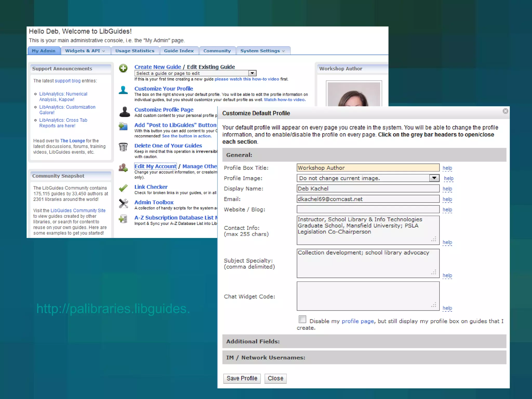Screen dimensions: 532x399
Task: Click the Subject Specialty text area
Action: click(368, 263)
